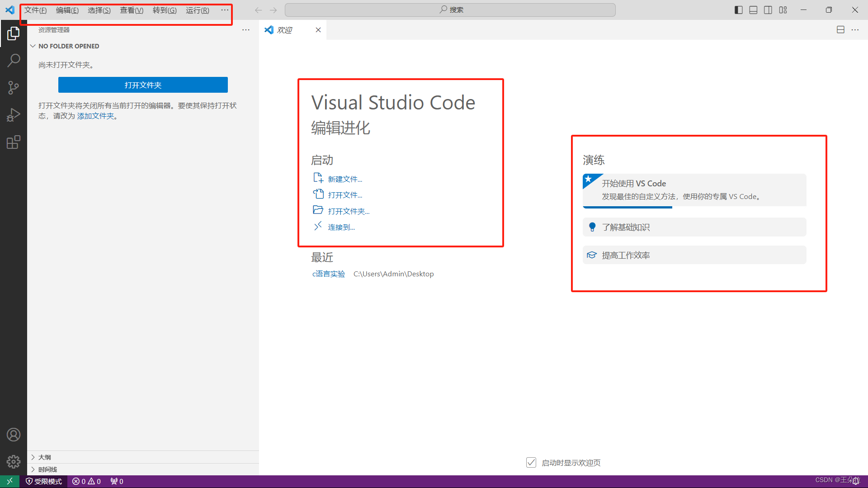This screenshot has height=488, width=868.
Task: Click the 连接到... link
Action: coord(341,227)
